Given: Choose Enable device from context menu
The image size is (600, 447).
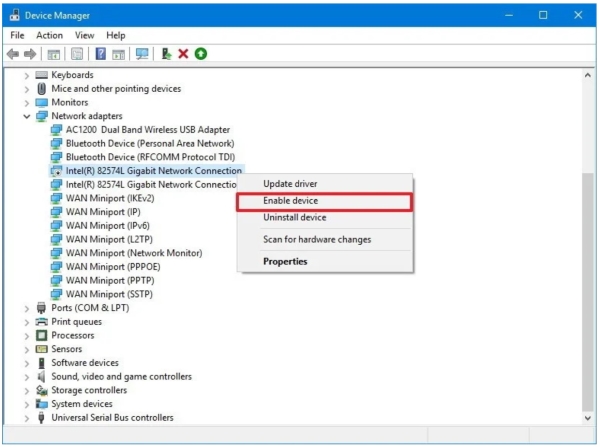Looking at the screenshot, I should click(325, 201).
